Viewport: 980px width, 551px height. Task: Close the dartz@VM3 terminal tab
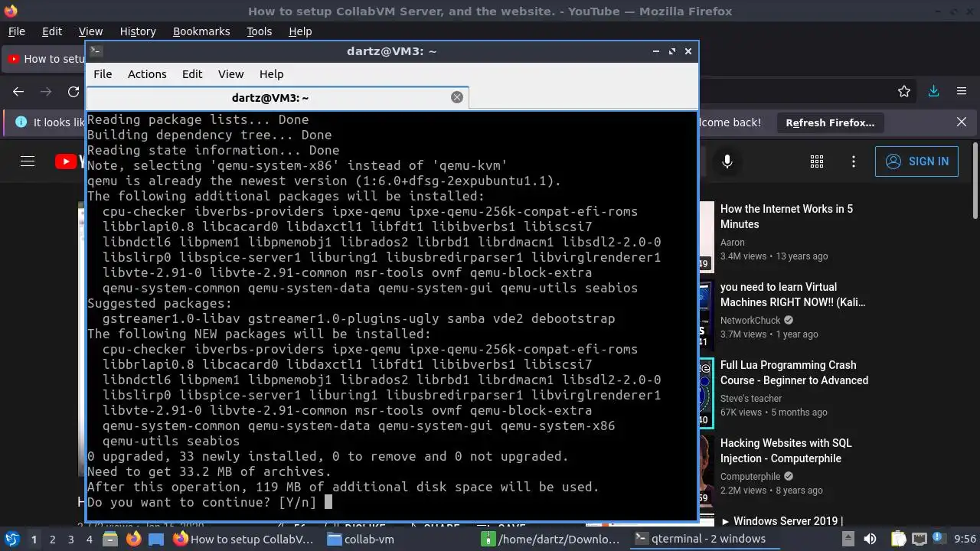point(457,97)
